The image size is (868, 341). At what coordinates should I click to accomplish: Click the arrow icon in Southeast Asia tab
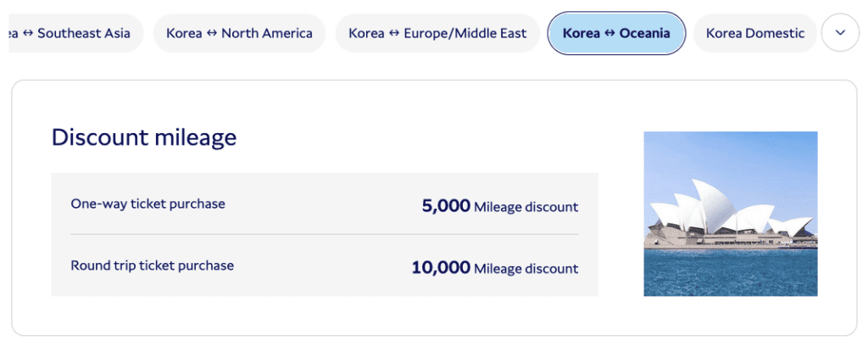click(x=28, y=34)
